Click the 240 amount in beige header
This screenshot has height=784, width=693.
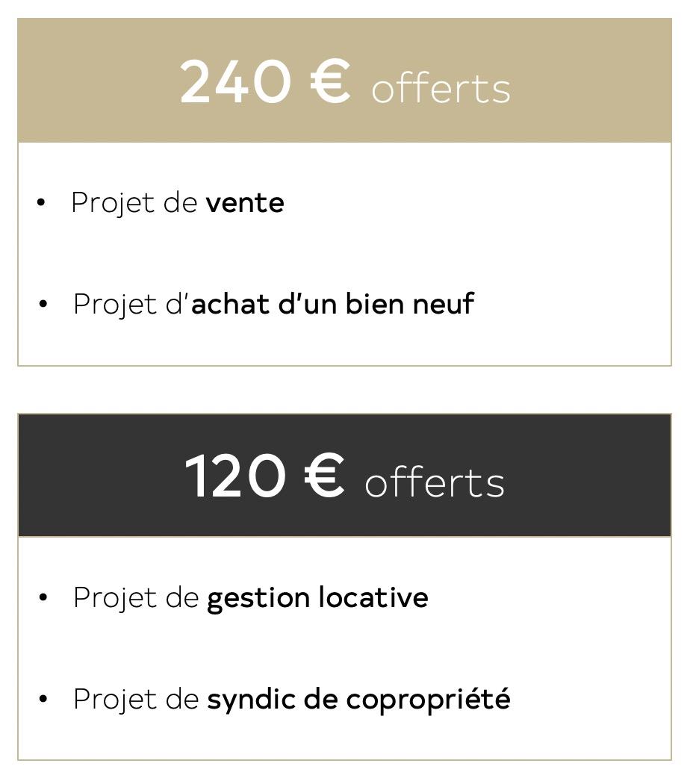tap(235, 81)
